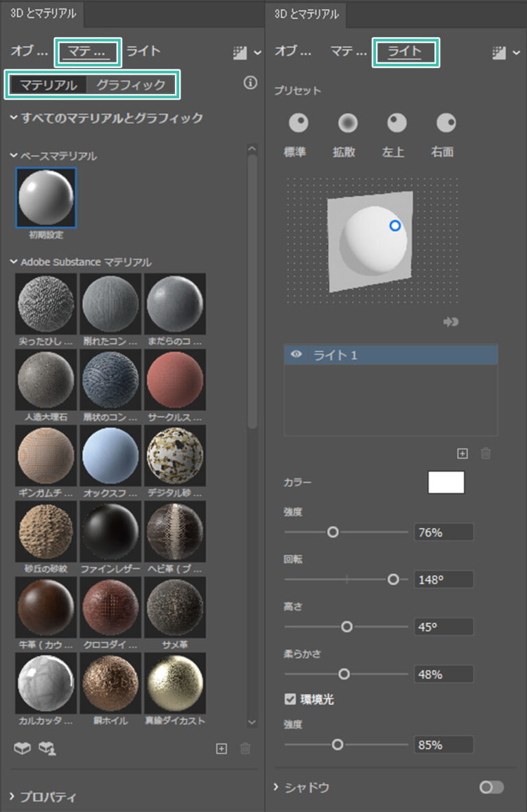Collapse すべてのマテリアルとグラフィック section
Screen dimensions: 527x812
click(x=14, y=118)
